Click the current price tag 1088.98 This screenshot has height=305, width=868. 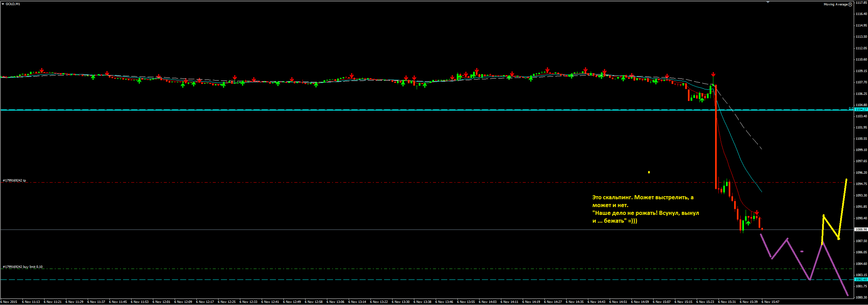(861, 230)
